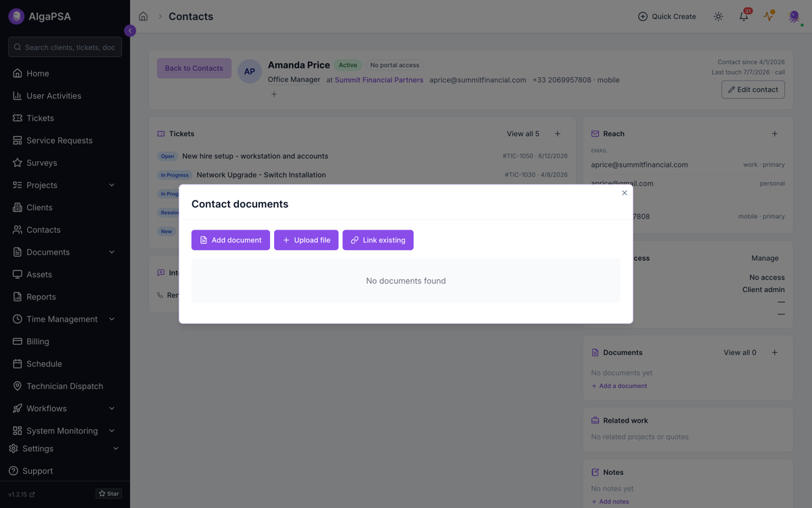The height and width of the screenshot is (508, 812).
Task: Click Link existing button
Action: pyautogui.click(x=378, y=240)
